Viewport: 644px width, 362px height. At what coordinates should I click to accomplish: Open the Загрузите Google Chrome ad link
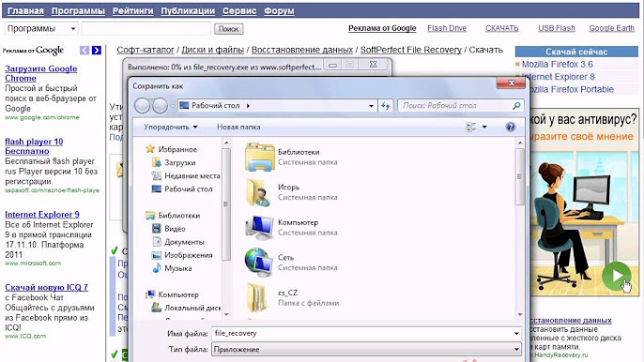[41, 73]
